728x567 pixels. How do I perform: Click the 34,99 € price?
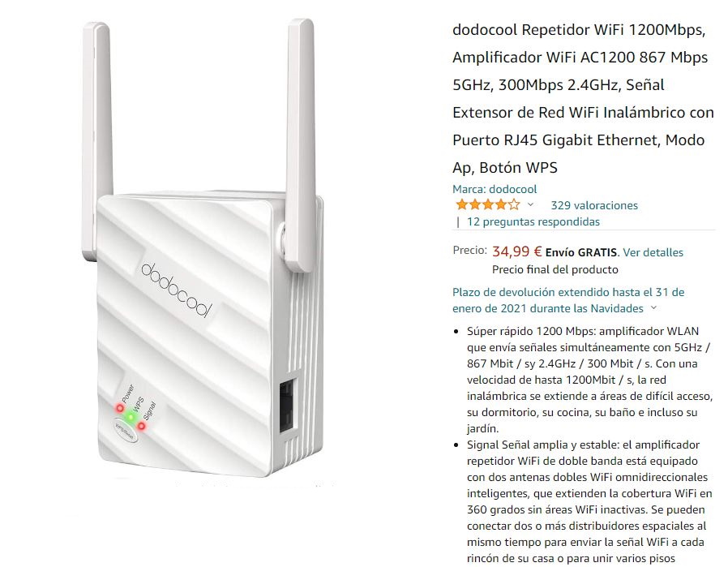tap(516, 251)
